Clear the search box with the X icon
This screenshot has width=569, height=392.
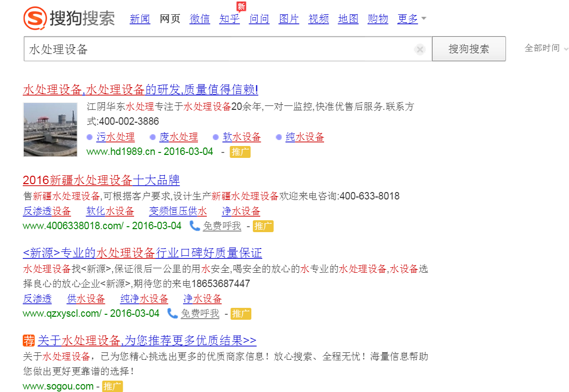pos(420,49)
